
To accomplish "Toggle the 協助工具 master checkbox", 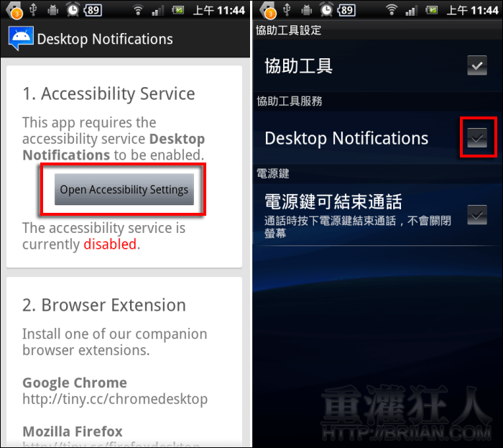I will pos(477,65).
